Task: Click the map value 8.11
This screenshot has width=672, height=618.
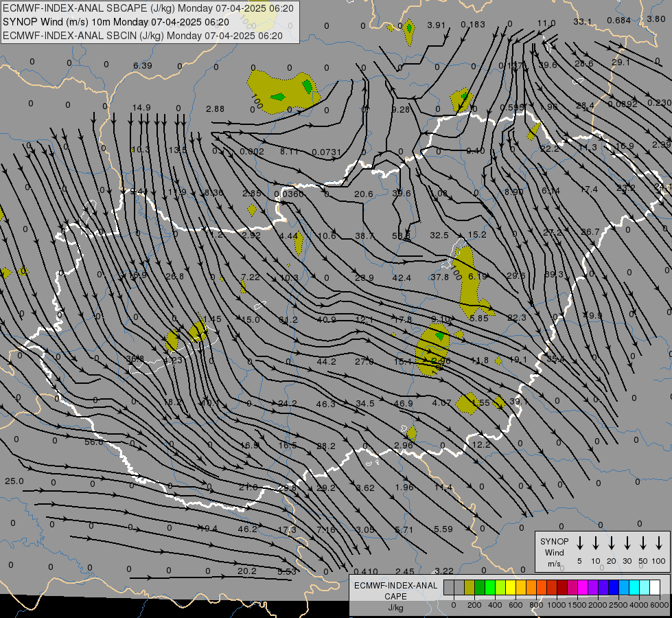Action: pos(289,151)
